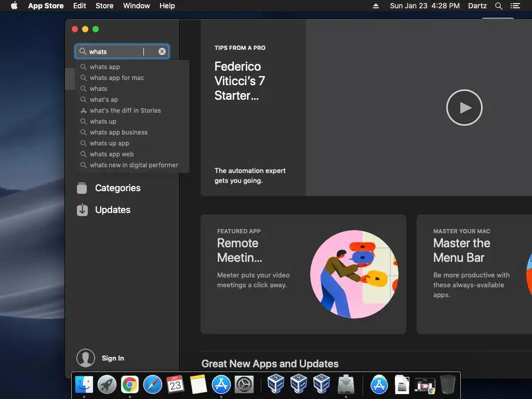This screenshot has width=532, height=399.
Task: Open Notes from the Dock
Action: [198, 385]
